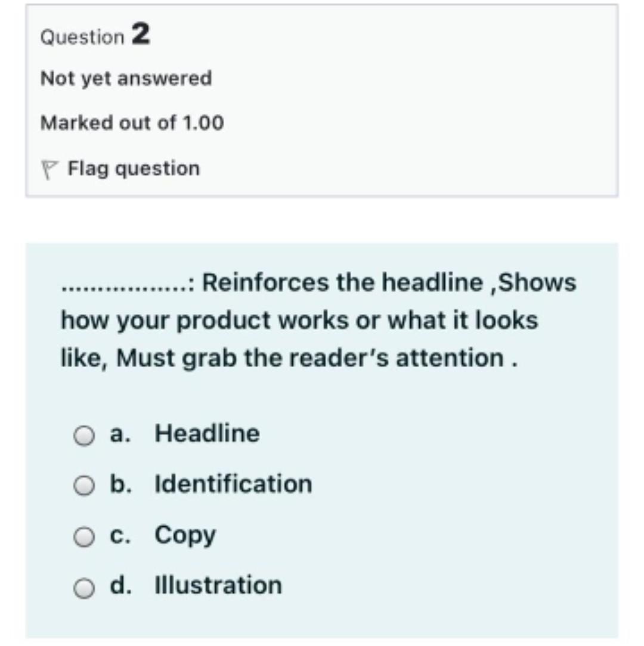Select radio button for option a Headline

click(83, 436)
